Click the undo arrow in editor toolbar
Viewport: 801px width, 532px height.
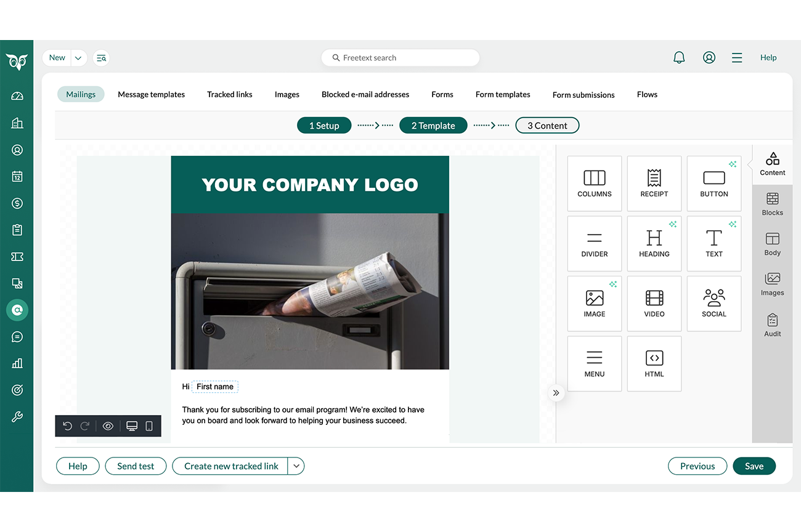[x=68, y=426]
